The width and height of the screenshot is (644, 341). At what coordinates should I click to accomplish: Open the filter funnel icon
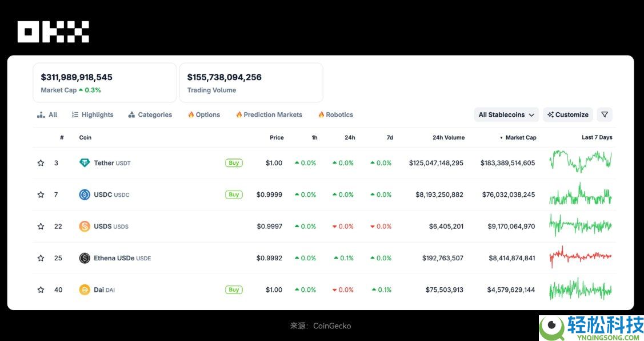coord(605,114)
